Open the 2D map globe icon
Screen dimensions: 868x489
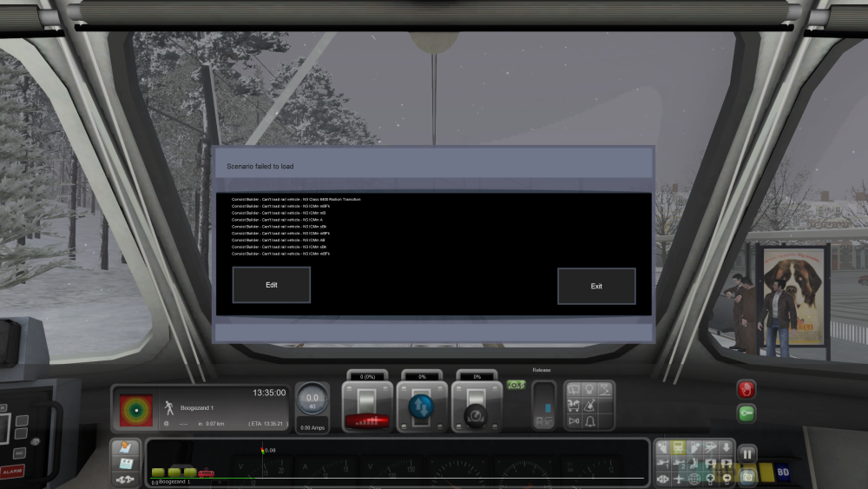click(x=694, y=479)
